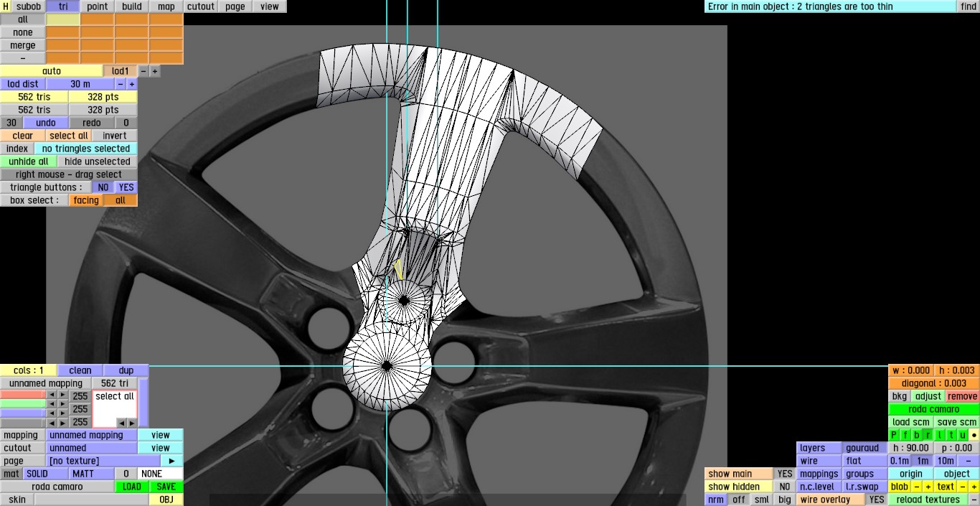Click the black dot button after u
The width and height of the screenshot is (980, 506).
click(974, 435)
